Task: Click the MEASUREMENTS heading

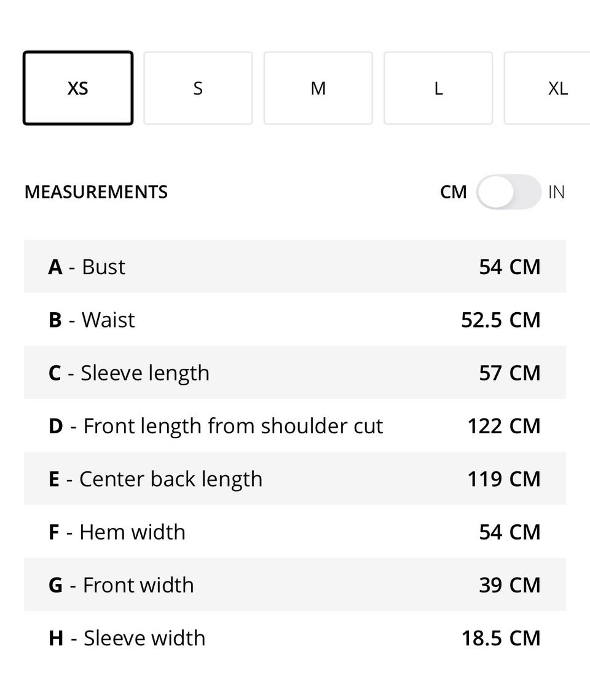Action: tap(96, 192)
